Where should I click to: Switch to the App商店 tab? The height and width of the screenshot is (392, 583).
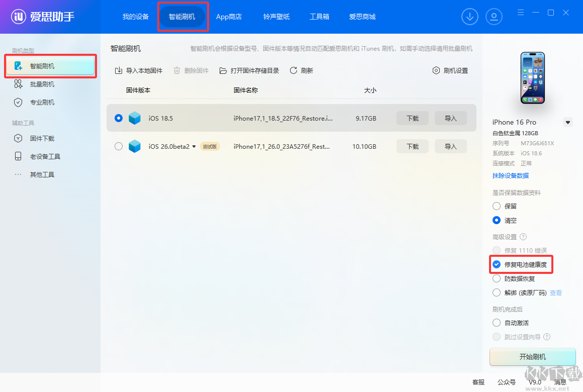point(229,17)
